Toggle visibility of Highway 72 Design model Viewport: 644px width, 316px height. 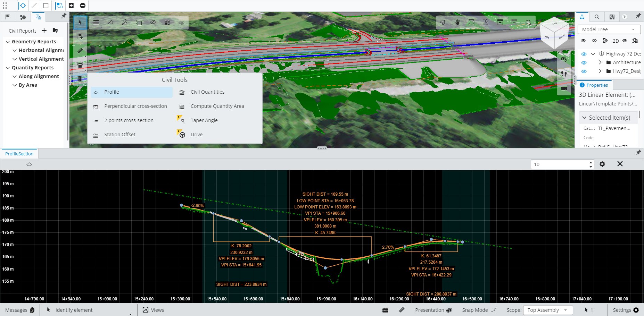tap(584, 54)
